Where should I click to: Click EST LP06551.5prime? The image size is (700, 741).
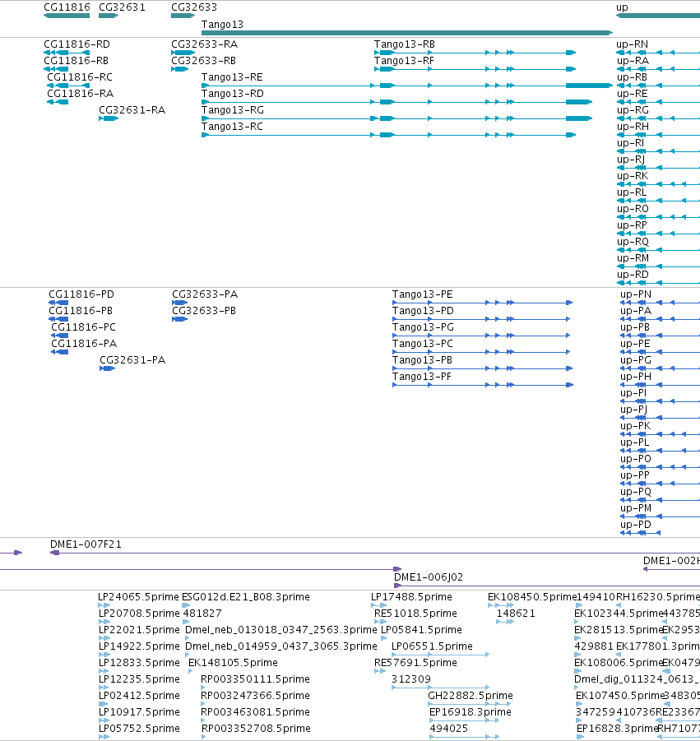click(x=432, y=646)
